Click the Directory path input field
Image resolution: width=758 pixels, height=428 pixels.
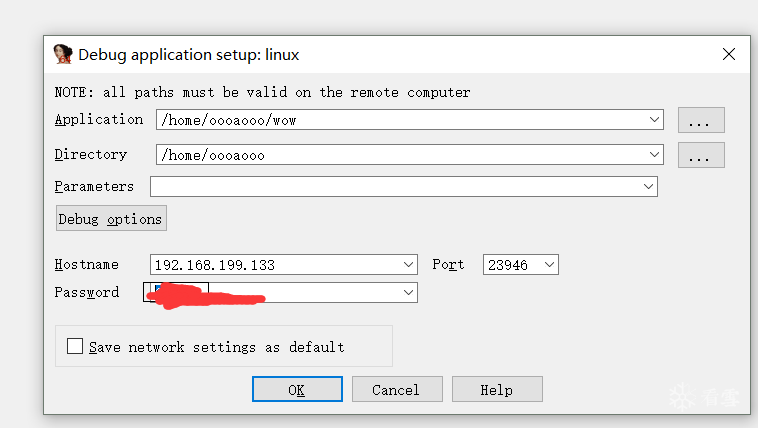400,155
